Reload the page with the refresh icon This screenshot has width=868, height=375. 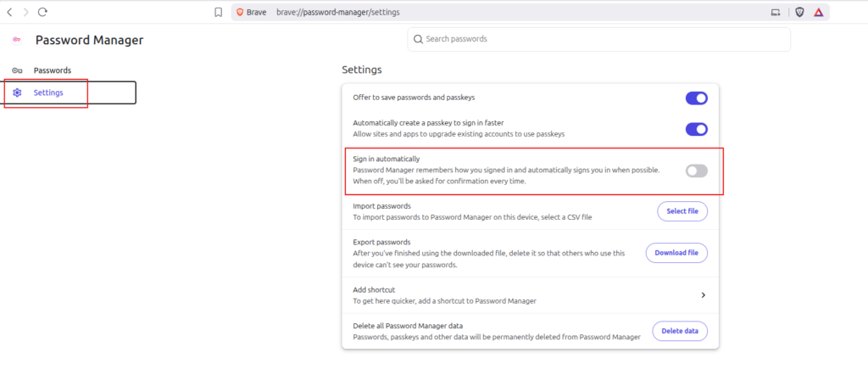43,12
